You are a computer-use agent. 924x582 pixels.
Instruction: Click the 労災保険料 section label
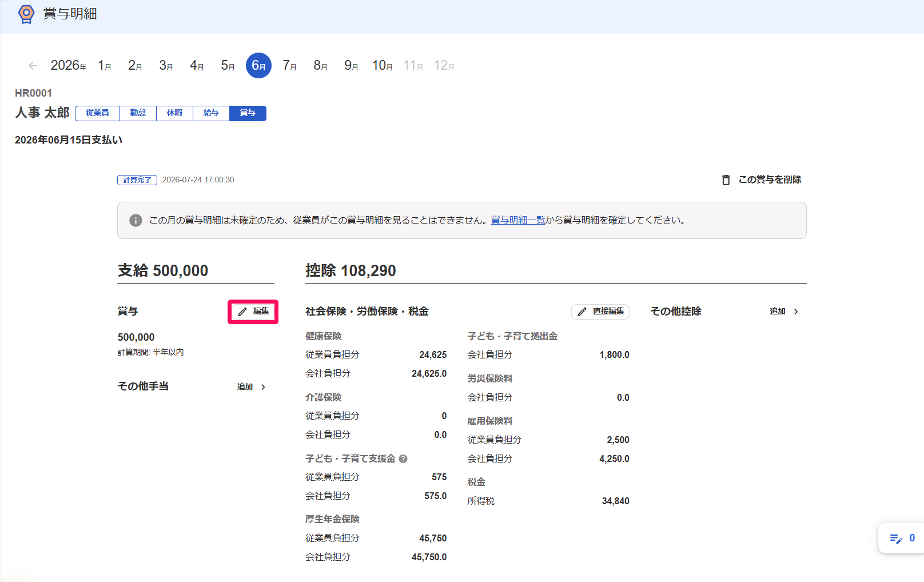tap(490, 378)
